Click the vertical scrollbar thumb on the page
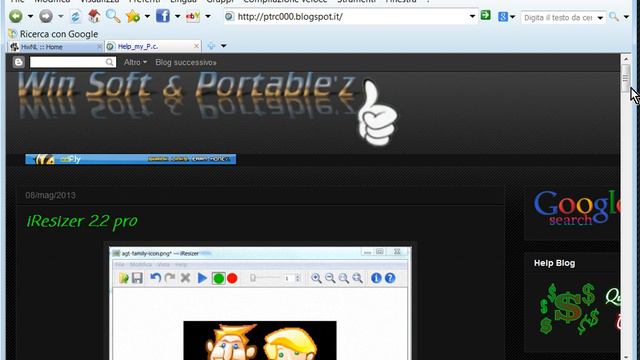Viewport: 640px width, 360px height. click(625, 78)
